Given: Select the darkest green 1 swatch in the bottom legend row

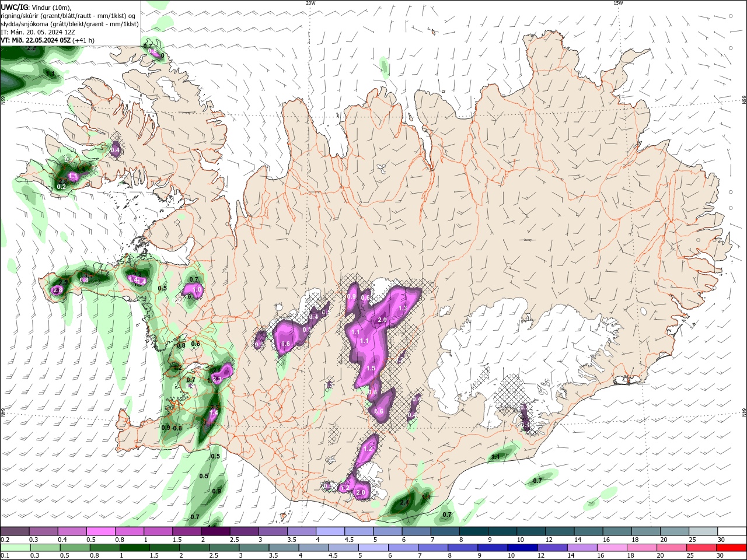Looking at the screenshot, I should pyautogui.click(x=134, y=548).
